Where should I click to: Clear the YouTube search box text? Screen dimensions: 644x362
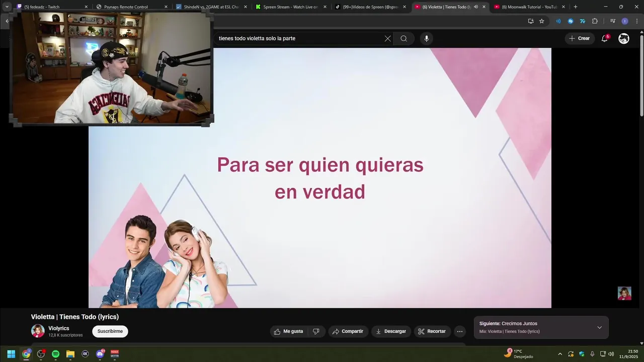[387, 38]
